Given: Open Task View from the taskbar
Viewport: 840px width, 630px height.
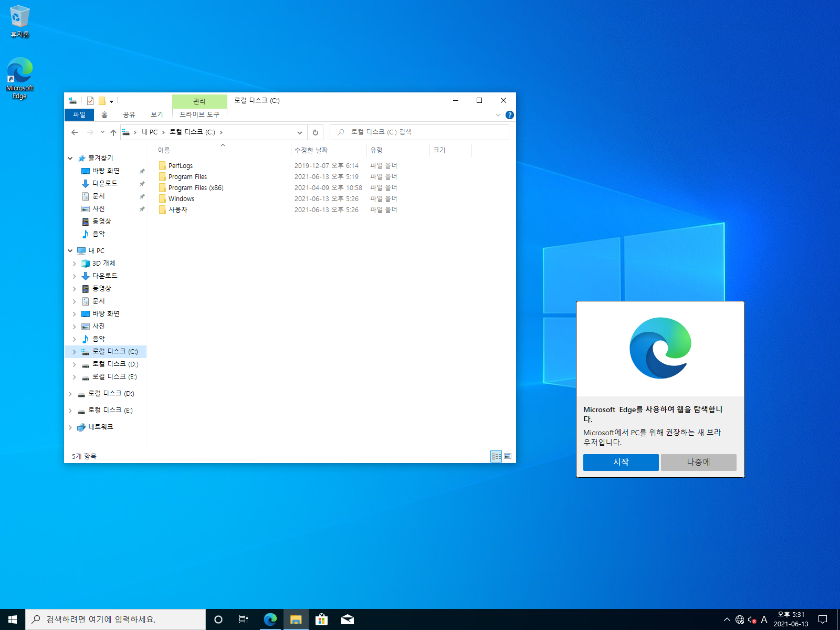Looking at the screenshot, I should coord(244,619).
